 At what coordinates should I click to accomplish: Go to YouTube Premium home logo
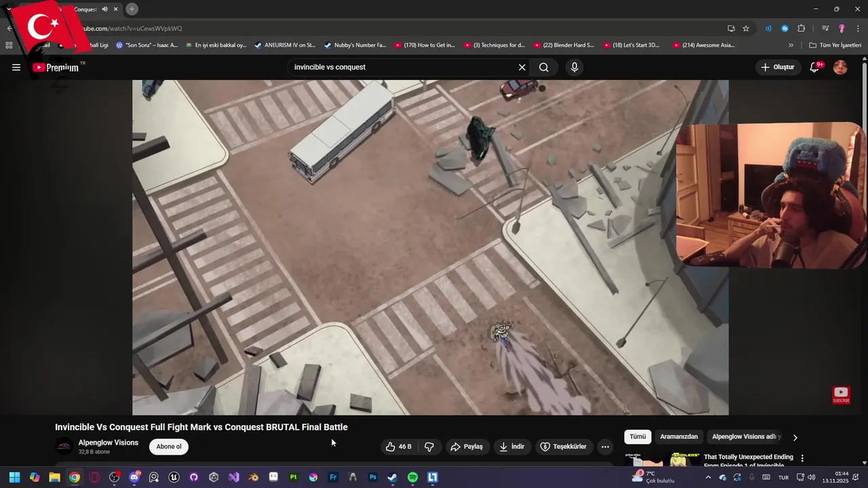[x=56, y=67]
